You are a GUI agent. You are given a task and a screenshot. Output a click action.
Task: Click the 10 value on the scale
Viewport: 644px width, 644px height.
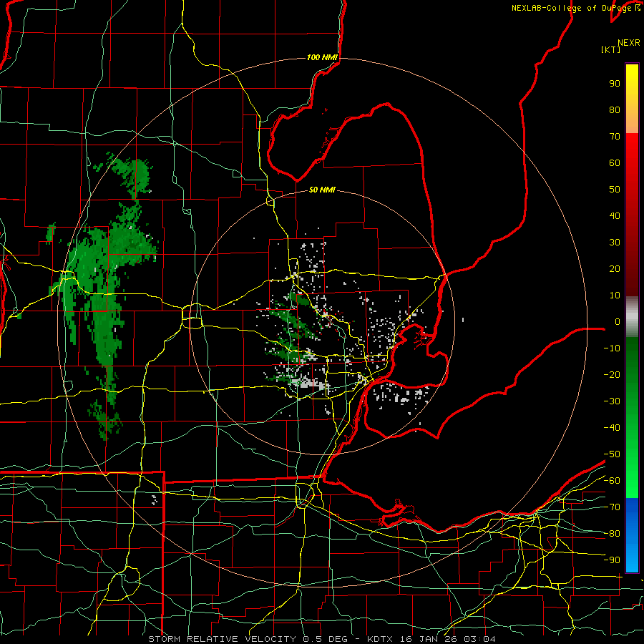tap(615, 296)
